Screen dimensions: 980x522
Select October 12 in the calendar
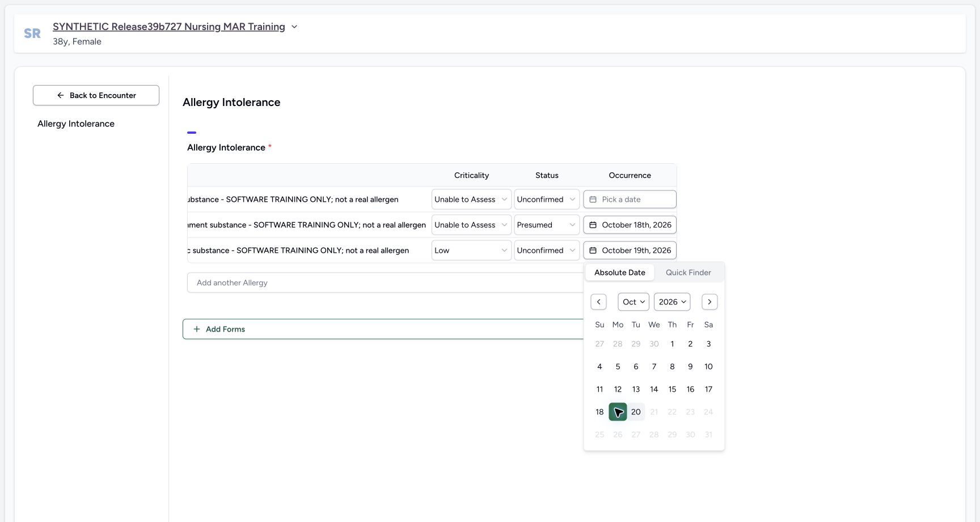coord(618,389)
